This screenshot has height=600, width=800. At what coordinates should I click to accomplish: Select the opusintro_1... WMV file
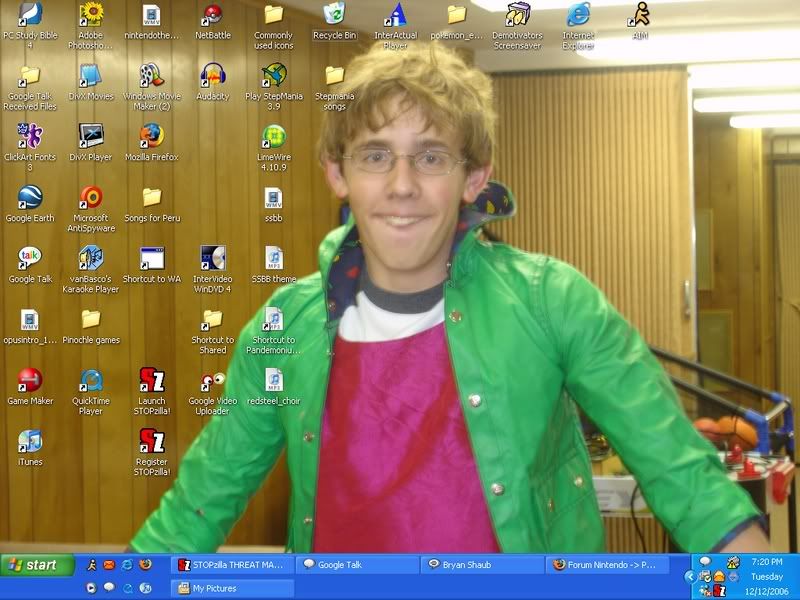[30, 326]
